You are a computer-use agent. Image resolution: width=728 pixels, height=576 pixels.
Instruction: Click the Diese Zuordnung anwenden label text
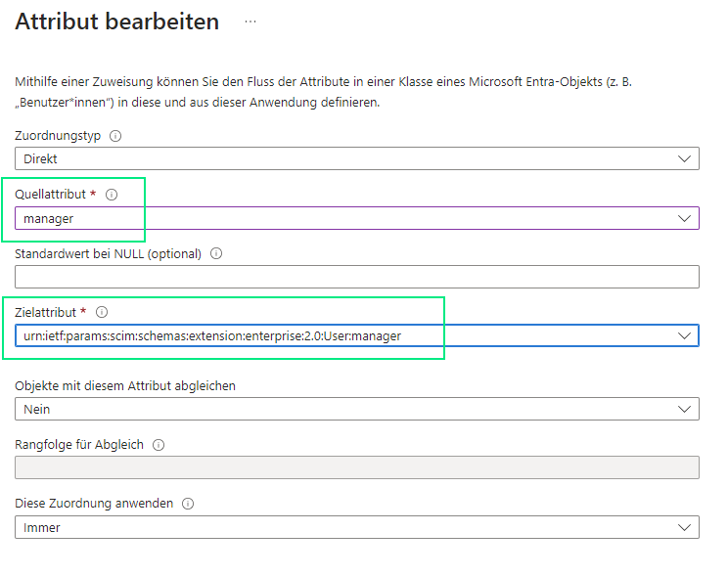tap(94, 503)
